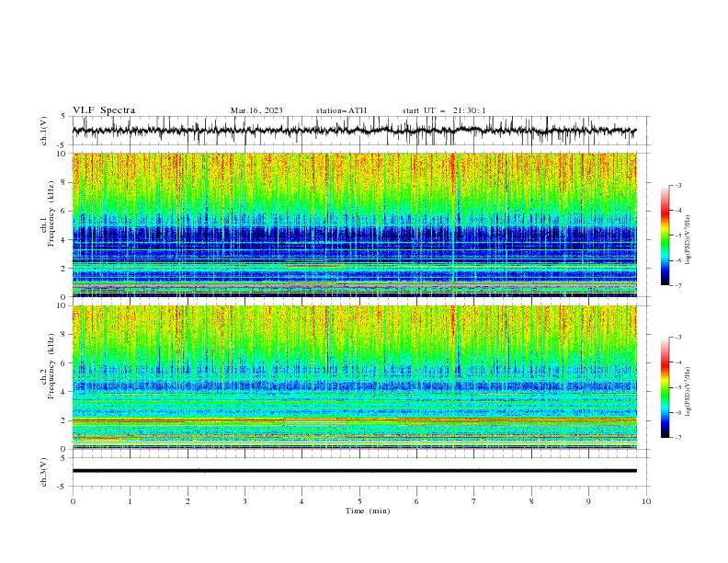
Task: Click the "10" tick on the time axis
Action: (646, 501)
